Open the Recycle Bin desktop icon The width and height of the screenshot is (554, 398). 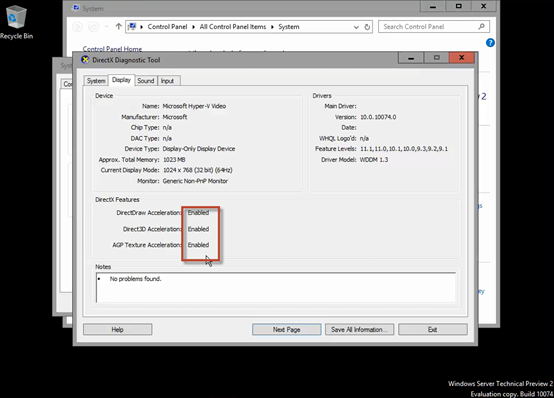pos(16,22)
